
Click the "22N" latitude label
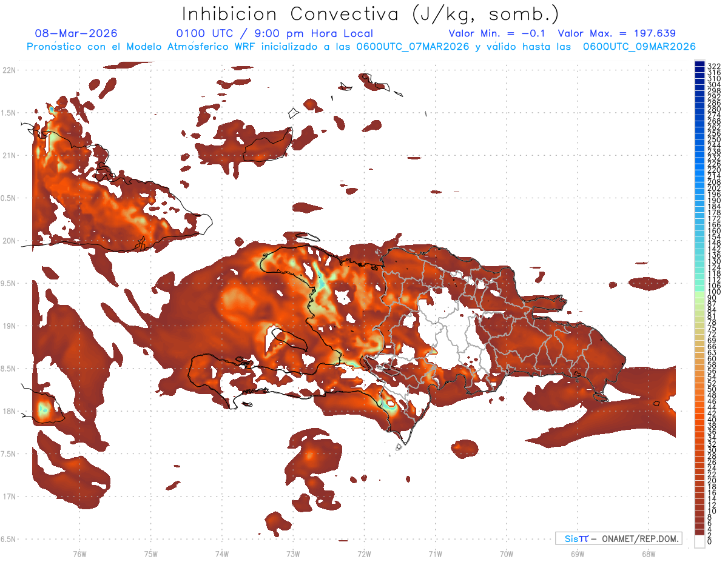[9, 70]
